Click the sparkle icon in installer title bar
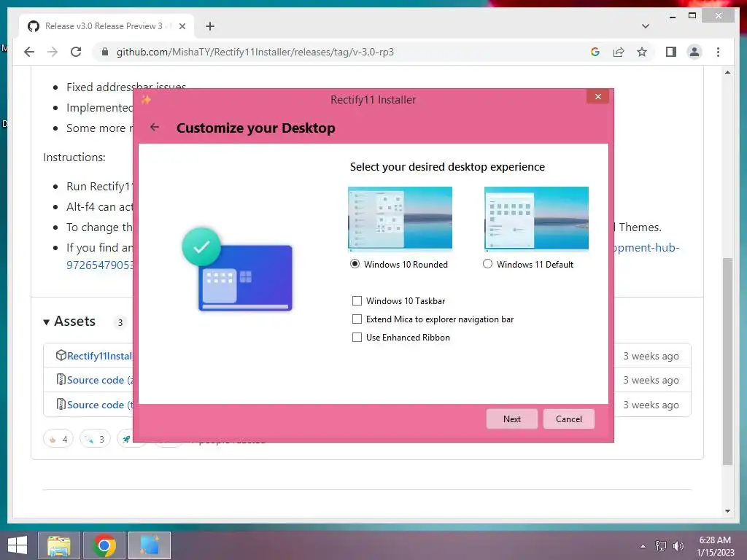 146,99
